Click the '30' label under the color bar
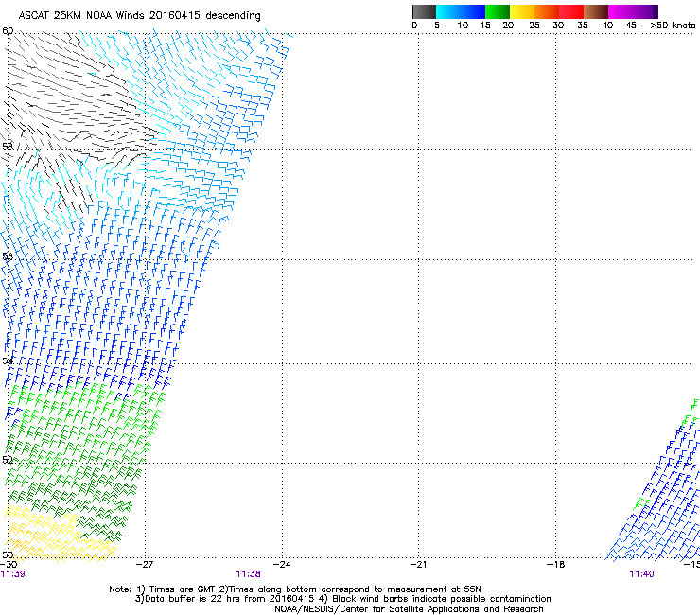The width and height of the screenshot is (700, 615). pyautogui.click(x=558, y=26)
